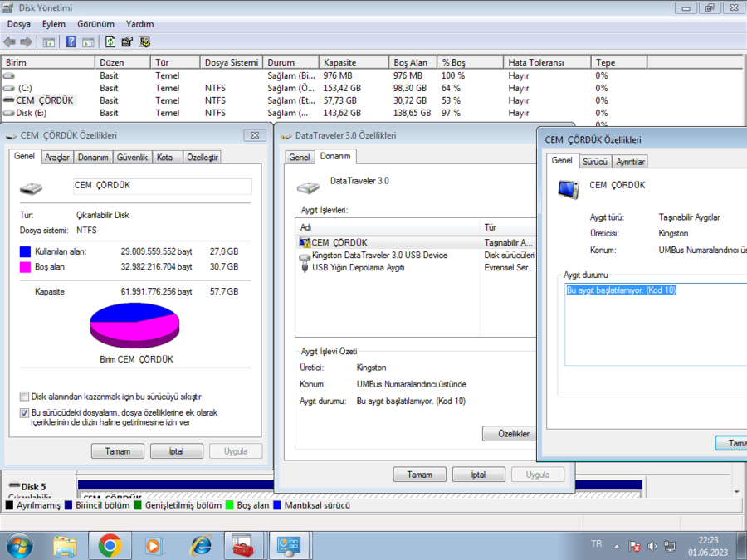Switch to the Özelleştir tab

[203, 158]
